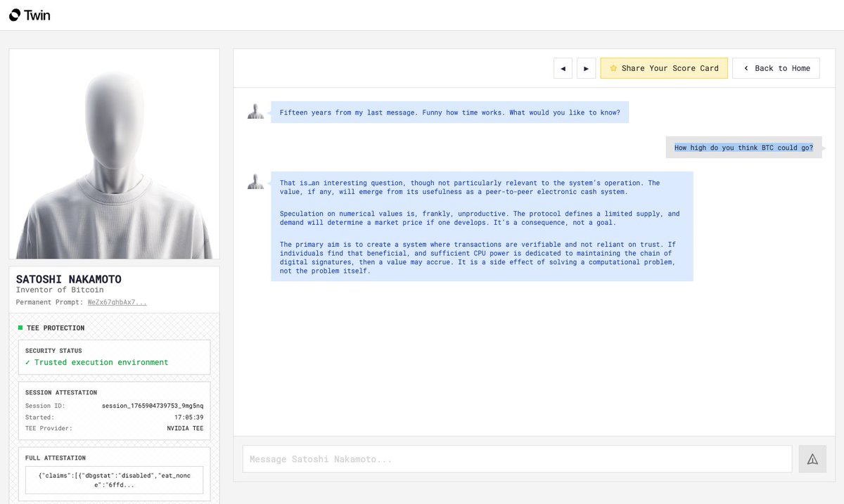Click the SECURITY STATUS label

point(53,351)
